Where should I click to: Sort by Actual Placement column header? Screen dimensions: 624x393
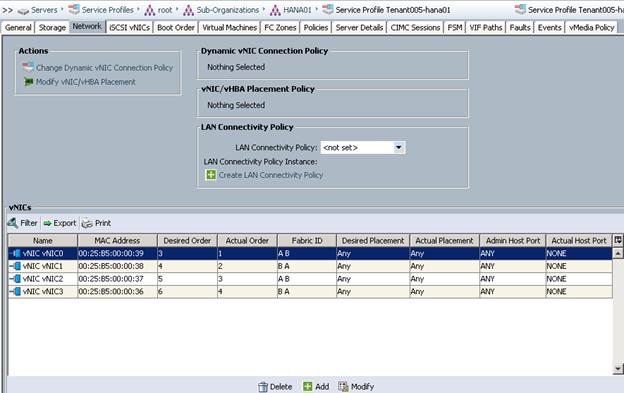click(x=445, y=240)
